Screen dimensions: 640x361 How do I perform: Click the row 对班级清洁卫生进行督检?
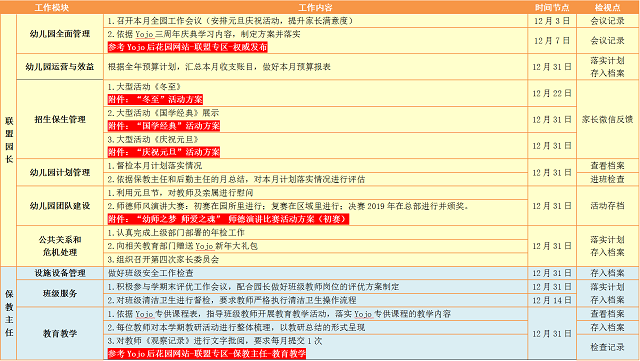tap(316, 300)
